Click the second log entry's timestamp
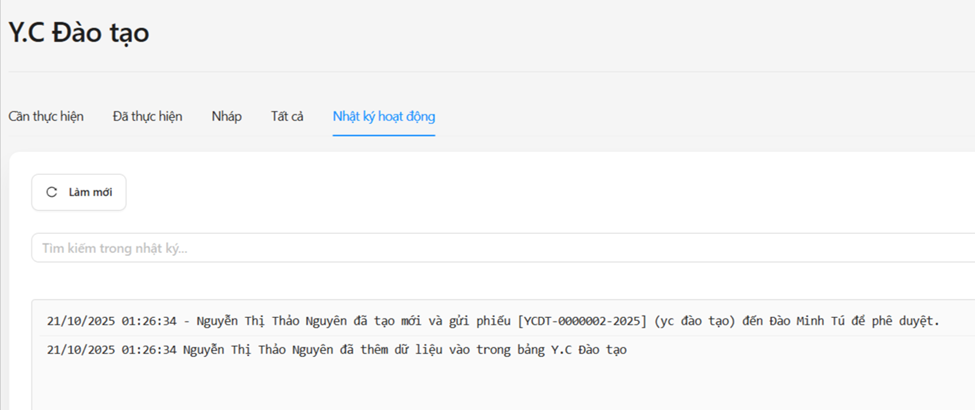The image size is (975, 410). click(x=112, y=350)
